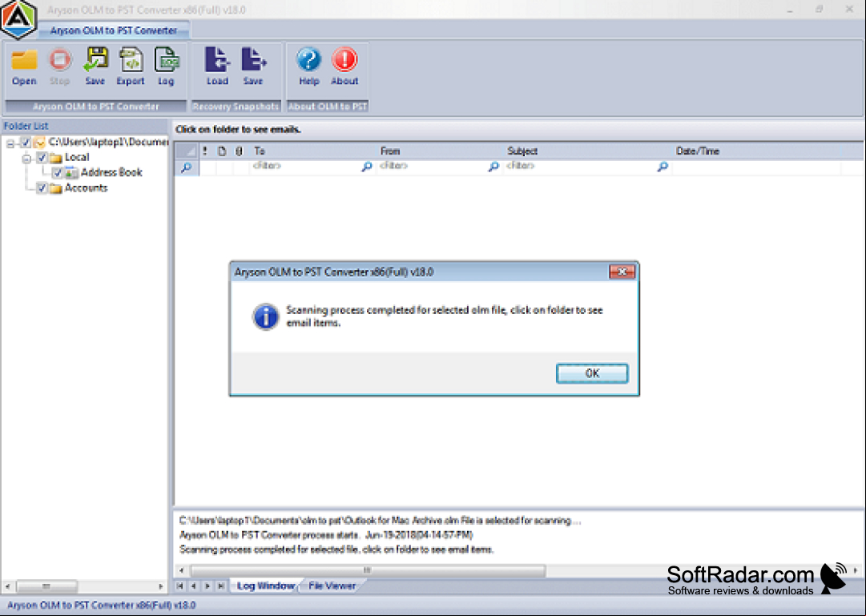Click the grid select-all corner cell

(x=187, y=151)
